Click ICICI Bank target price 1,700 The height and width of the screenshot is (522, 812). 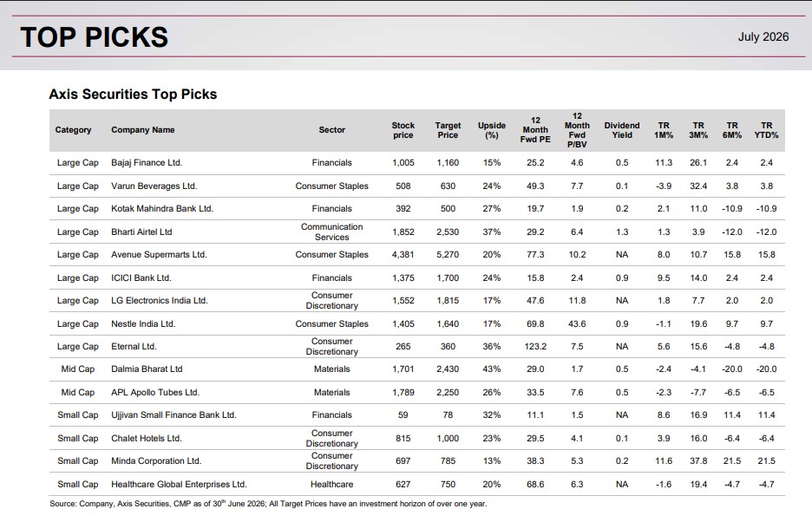(x=448, y=278)
